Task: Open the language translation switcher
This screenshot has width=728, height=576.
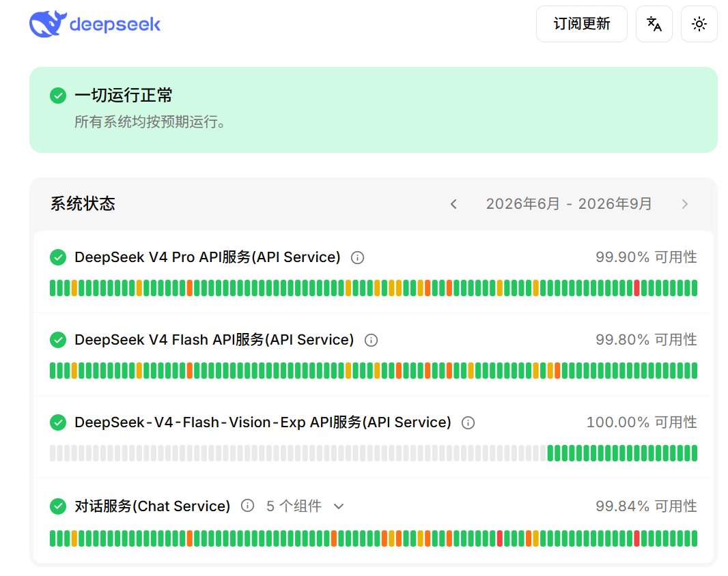Action: tap(654, 24)
